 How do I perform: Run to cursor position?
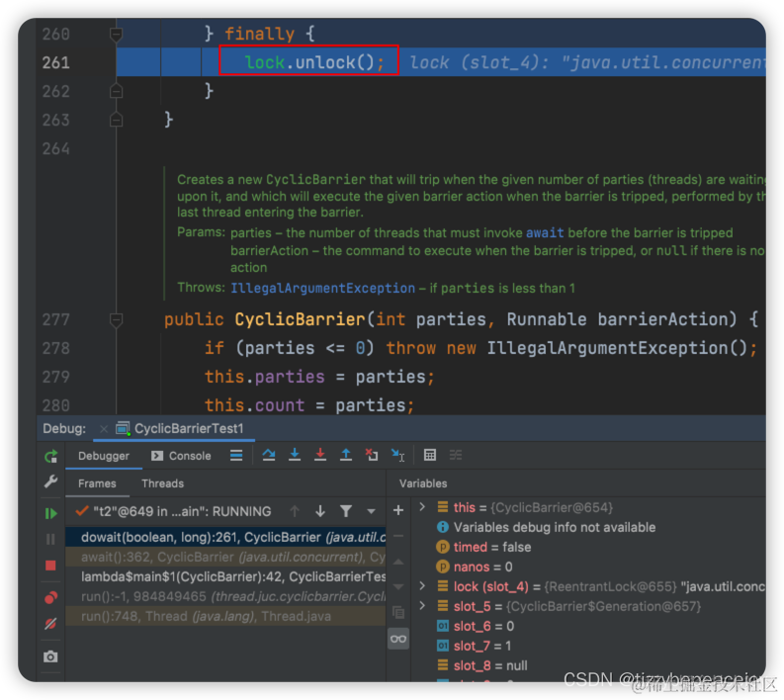[398, 455]
